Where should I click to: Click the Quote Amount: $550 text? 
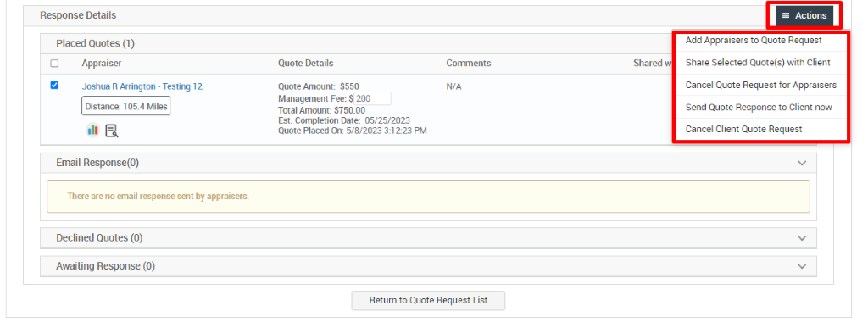click(x=319, y=86)
